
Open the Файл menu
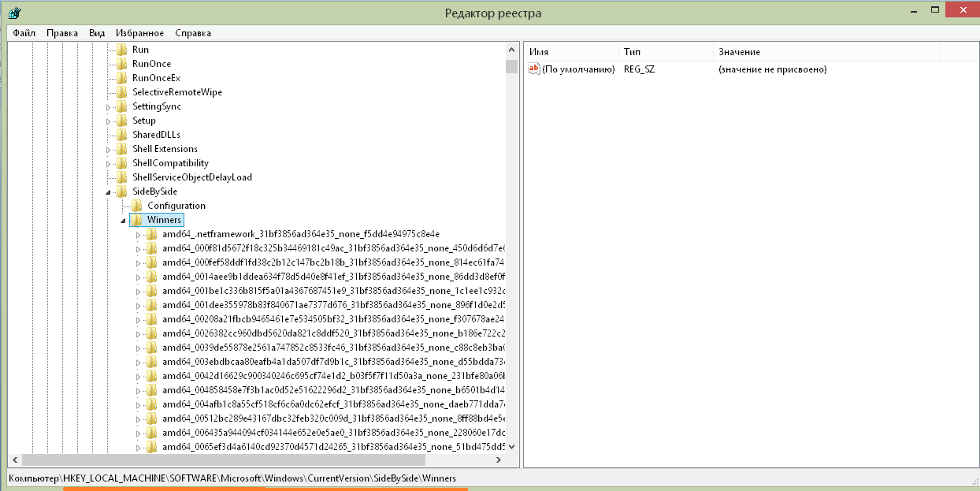pos(24,33)
